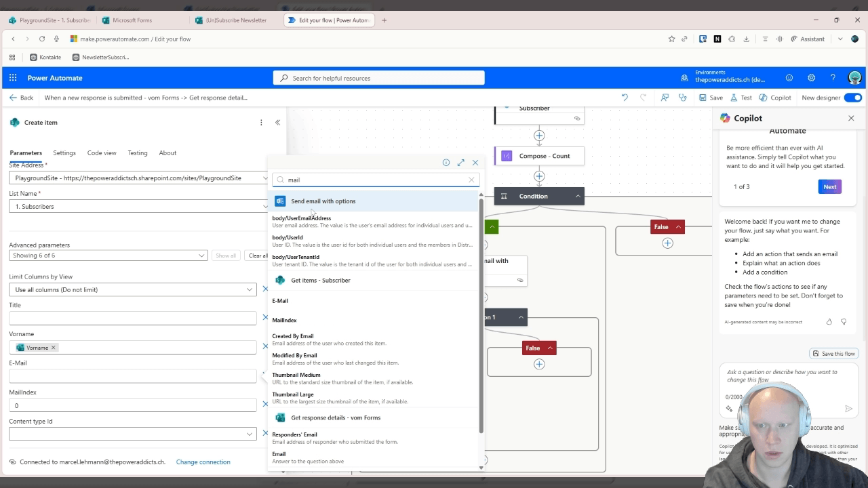Choose body/UserEmailAddress dynamic value
The image size is (868, 488).
pyautogui.click(x=372, y=222)
